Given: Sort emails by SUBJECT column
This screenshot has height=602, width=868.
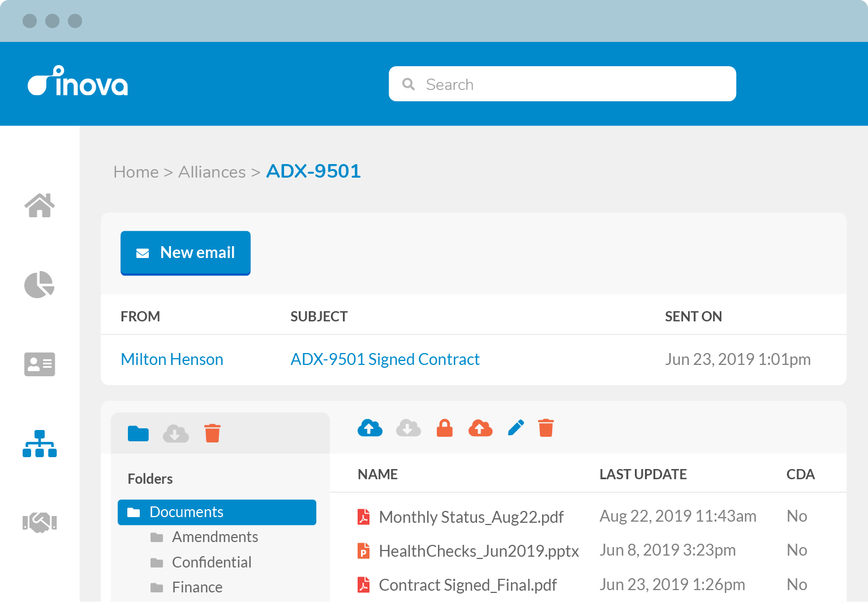Looking at the screenshot, I should pyautogui.click(x=319, y=316).
